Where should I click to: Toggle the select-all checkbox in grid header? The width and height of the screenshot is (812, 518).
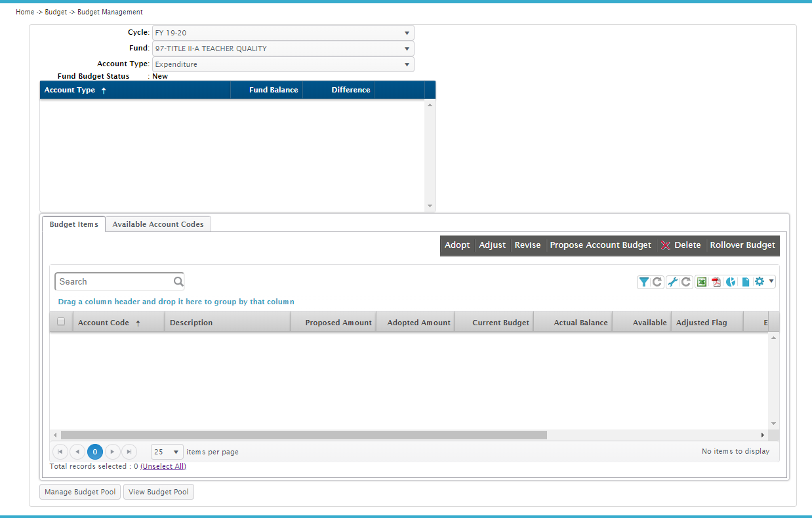(x=61, y=322)
